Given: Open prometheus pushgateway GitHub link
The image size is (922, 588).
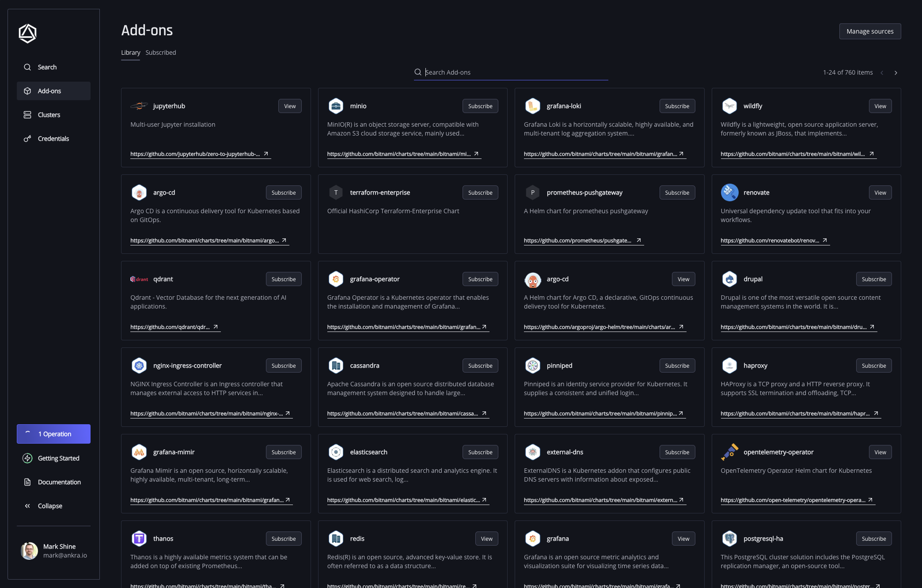Looking at the screenshot, I should pos(583,241).
